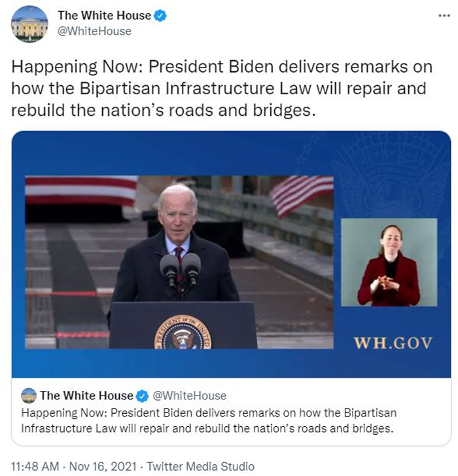Click the @WhiteHouse handle under the header name

tap(94, 31)
